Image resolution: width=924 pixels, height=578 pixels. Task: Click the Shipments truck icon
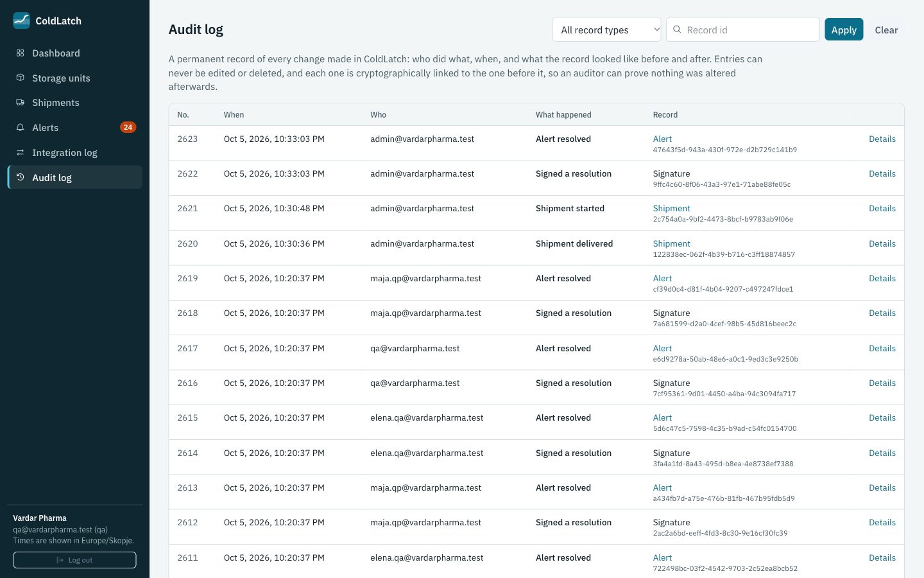click(x=20, y=103)
